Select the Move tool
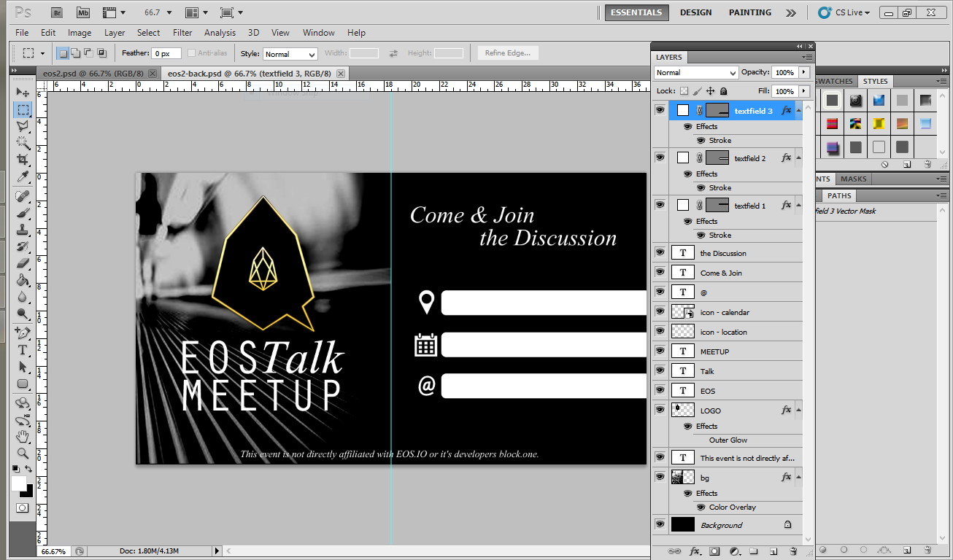Image resolution: width=953 pixels, height=560 pixels. click(23, 93)
